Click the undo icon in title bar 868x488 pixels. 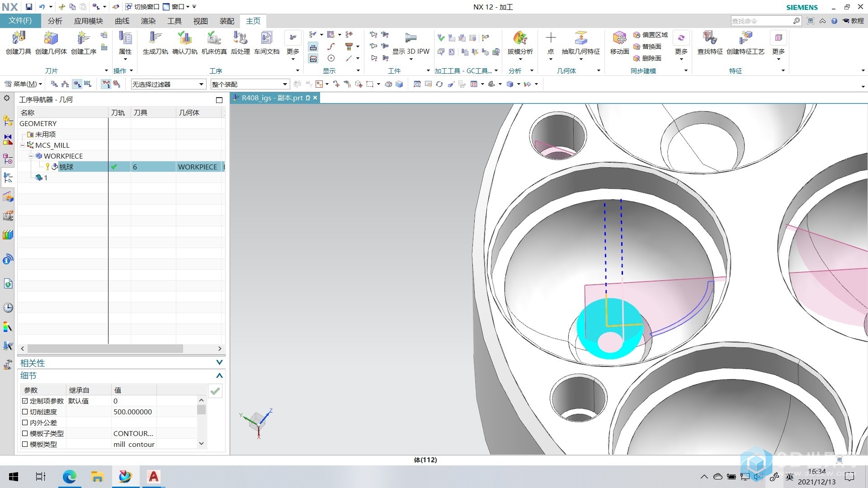pos(42,7)
